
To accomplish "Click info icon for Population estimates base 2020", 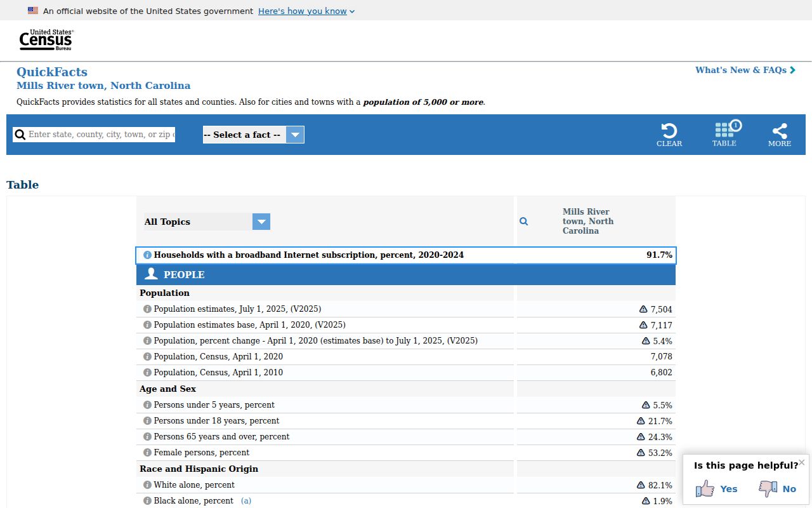I will [x=147, y=325].
